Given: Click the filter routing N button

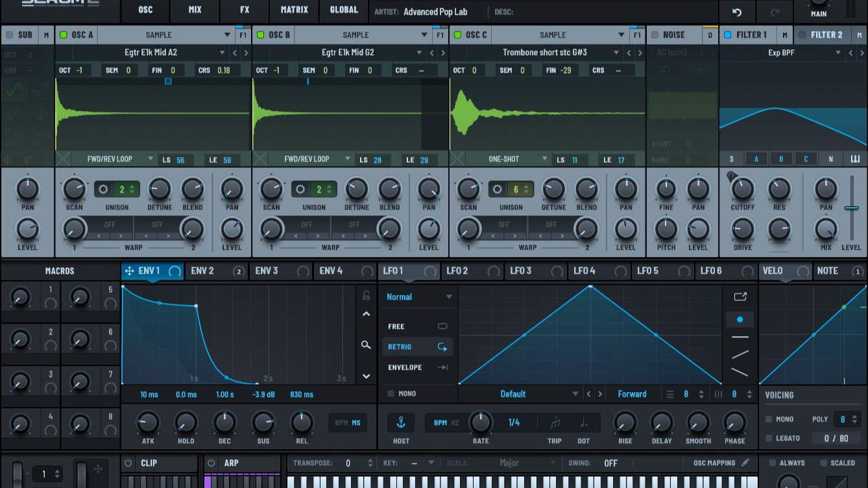Looking at the screenshot, I should coord(830,159).
